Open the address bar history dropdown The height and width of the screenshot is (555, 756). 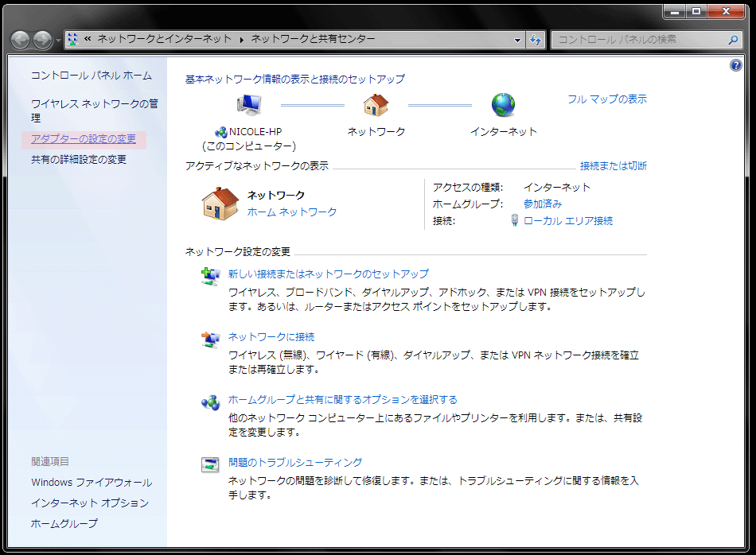(517, 40)
